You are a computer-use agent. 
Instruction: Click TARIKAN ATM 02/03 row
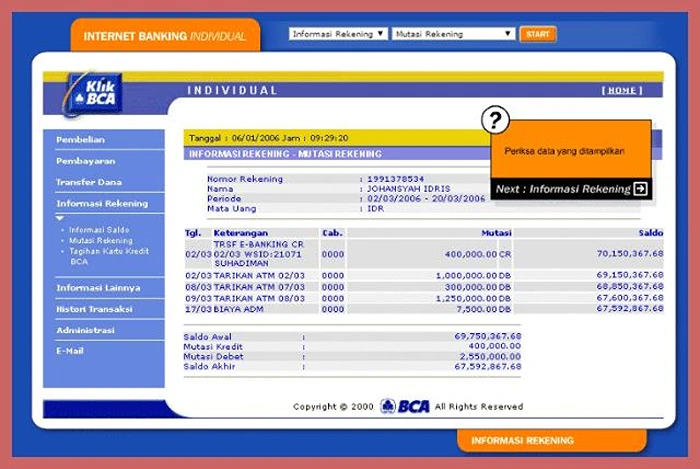pos(424,276)
